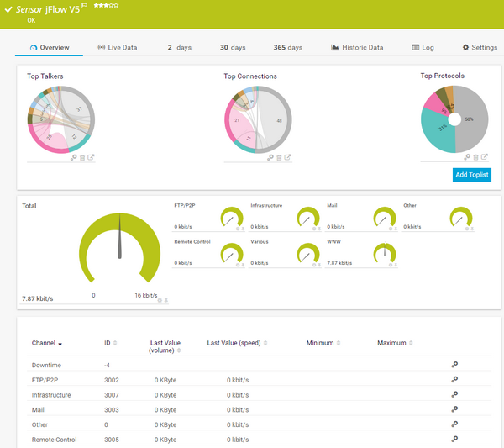Go to the Settings tab
504x448 pixels.
[x=480, y=48]
